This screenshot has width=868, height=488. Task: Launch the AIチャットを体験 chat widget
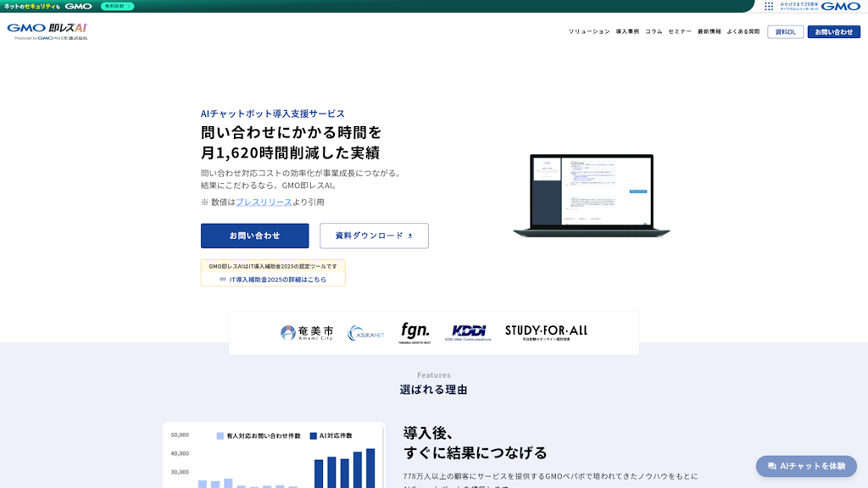[x=806, y=466]
